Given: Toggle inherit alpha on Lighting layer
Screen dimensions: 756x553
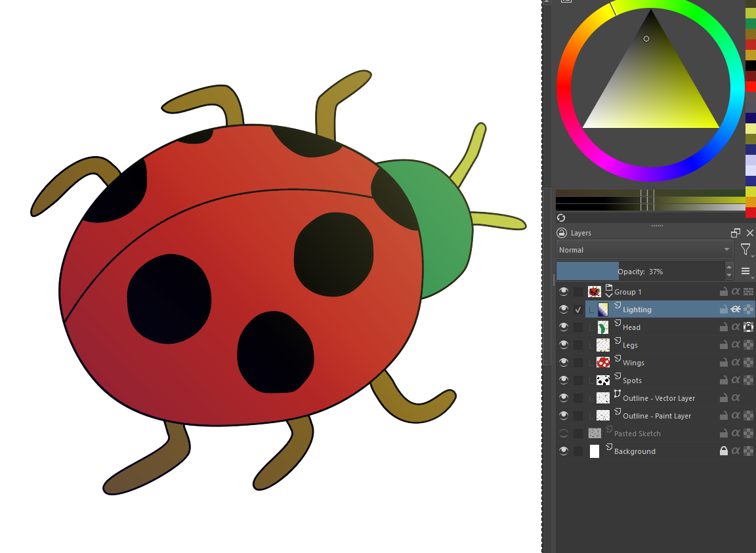Looking at the screenshot, I should [x=736, y=310].
